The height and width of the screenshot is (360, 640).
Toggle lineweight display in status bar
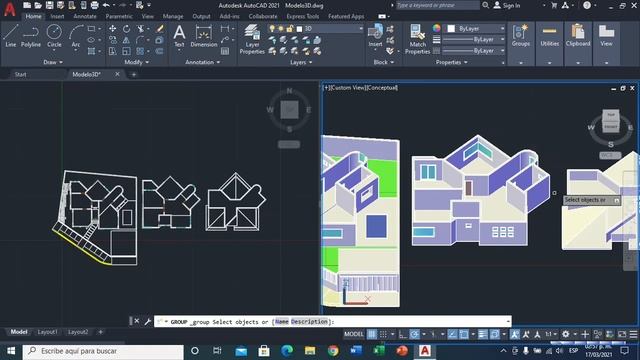482,334
